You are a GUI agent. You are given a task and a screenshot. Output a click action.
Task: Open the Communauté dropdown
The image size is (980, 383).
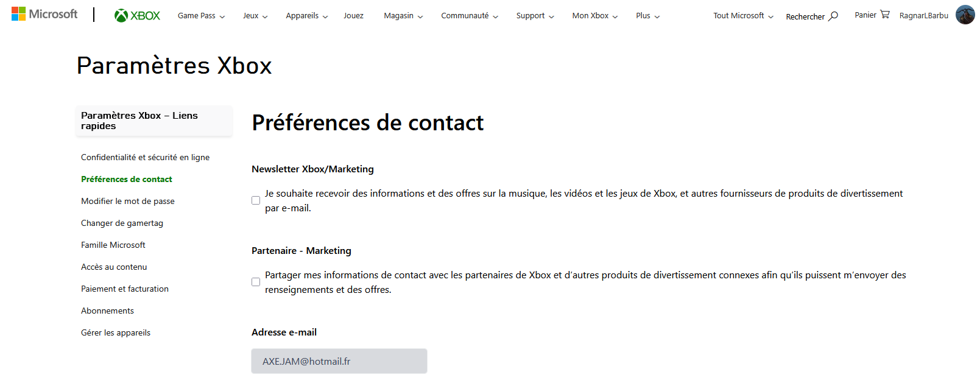(470, 16)
